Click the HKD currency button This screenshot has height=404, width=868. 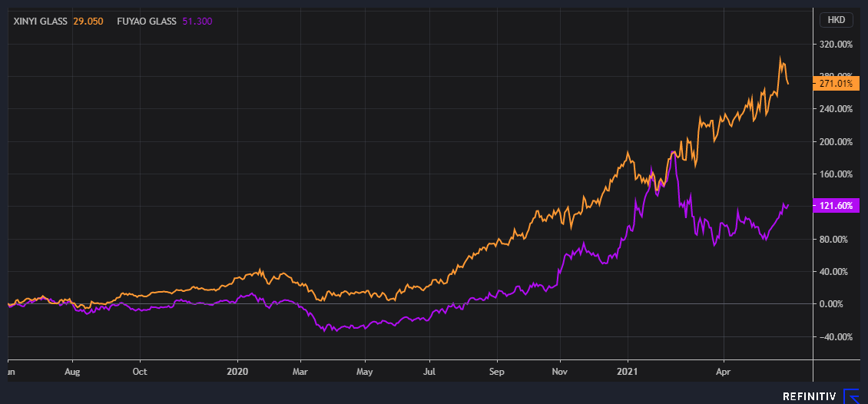coord(836,21)
